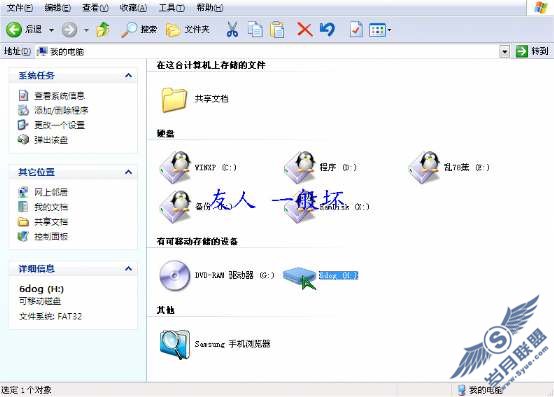Select the WINXP (C:) drive icon
The image size is (554, 397).
coord(176,167)
